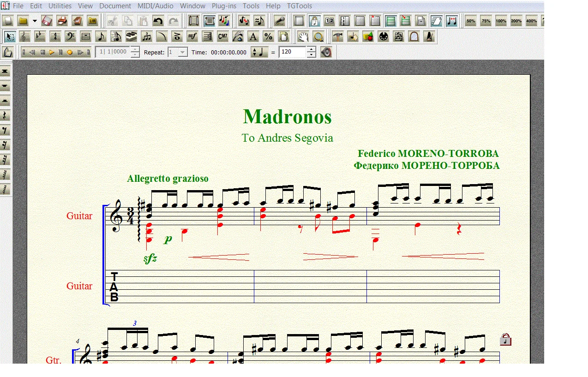Screen dimensions: 588x377
Task: Select the bass clef tool
Action: (70, 36)
